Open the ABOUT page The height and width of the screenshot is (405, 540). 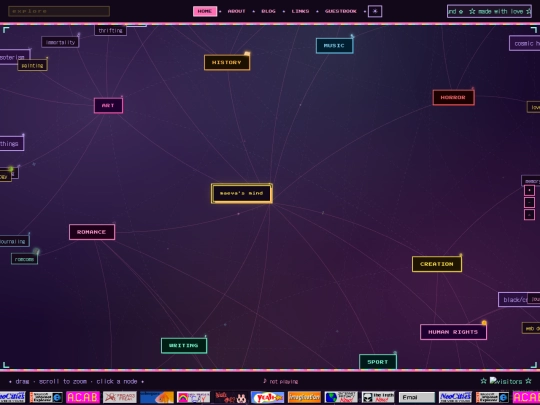click(x=237, y=11)
